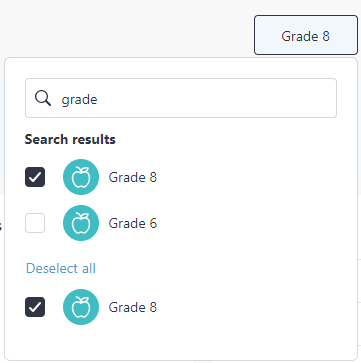Uncheck the Grade 8 checkbox under Search results
This screenshot has width=361, height=363.
[35, 177]
